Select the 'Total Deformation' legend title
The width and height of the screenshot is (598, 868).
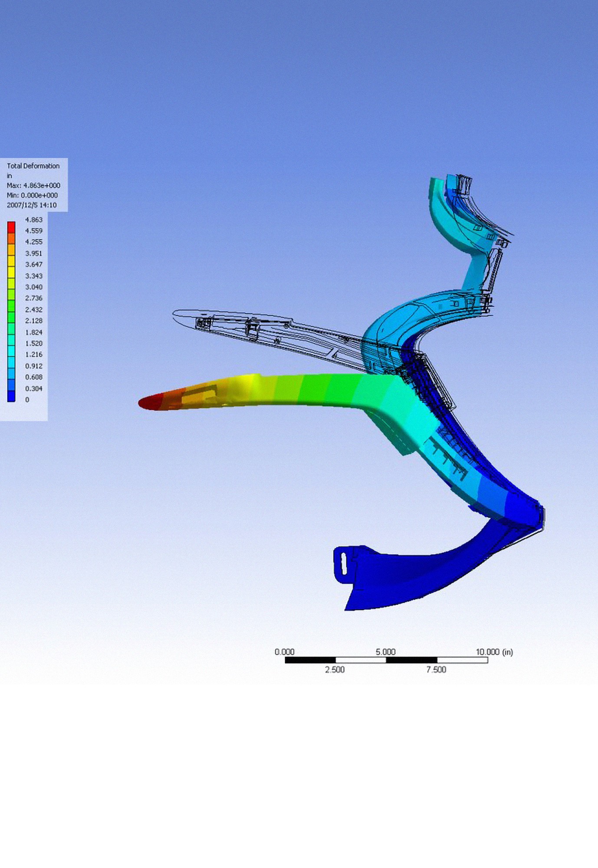coord(33,166)
